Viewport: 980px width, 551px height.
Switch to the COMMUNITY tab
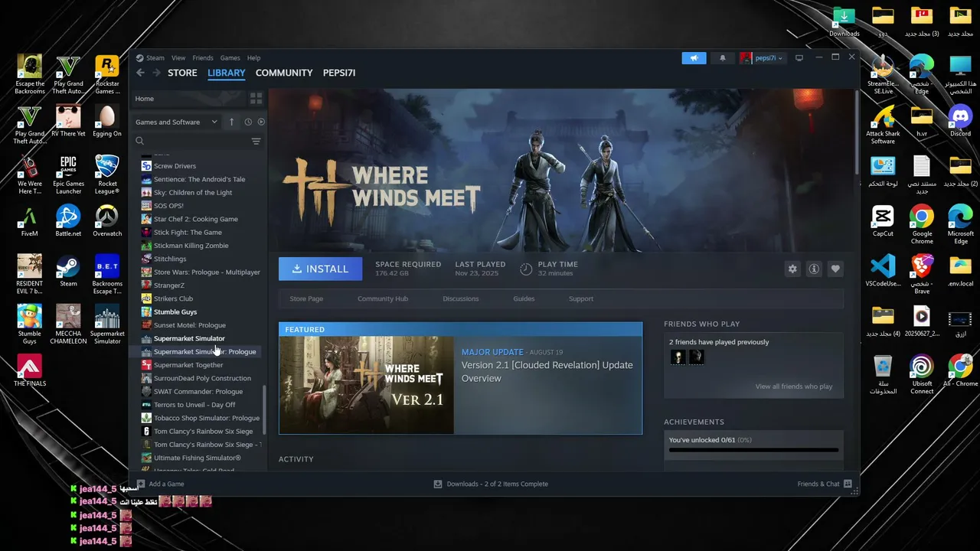tap(284, 73)
